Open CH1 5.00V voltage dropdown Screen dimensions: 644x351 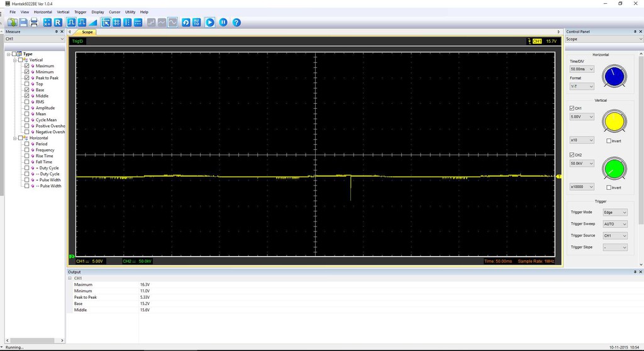[582, 117]
